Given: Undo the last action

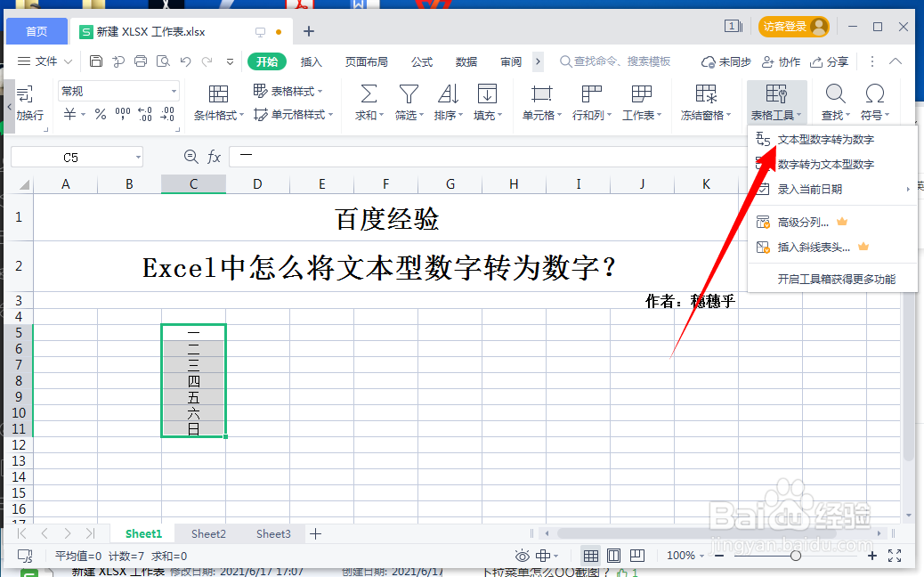Looking at the screenshot, I should tap(186, 61).
